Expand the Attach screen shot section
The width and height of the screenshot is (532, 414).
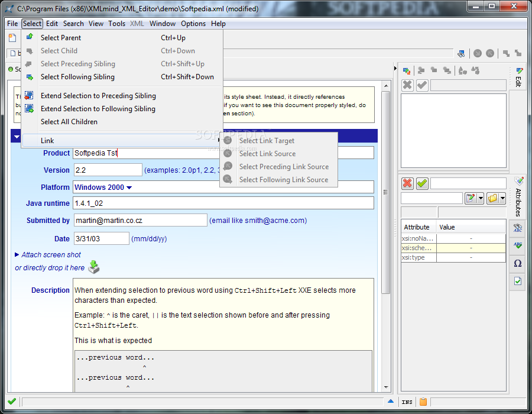(x=17, y=254)
